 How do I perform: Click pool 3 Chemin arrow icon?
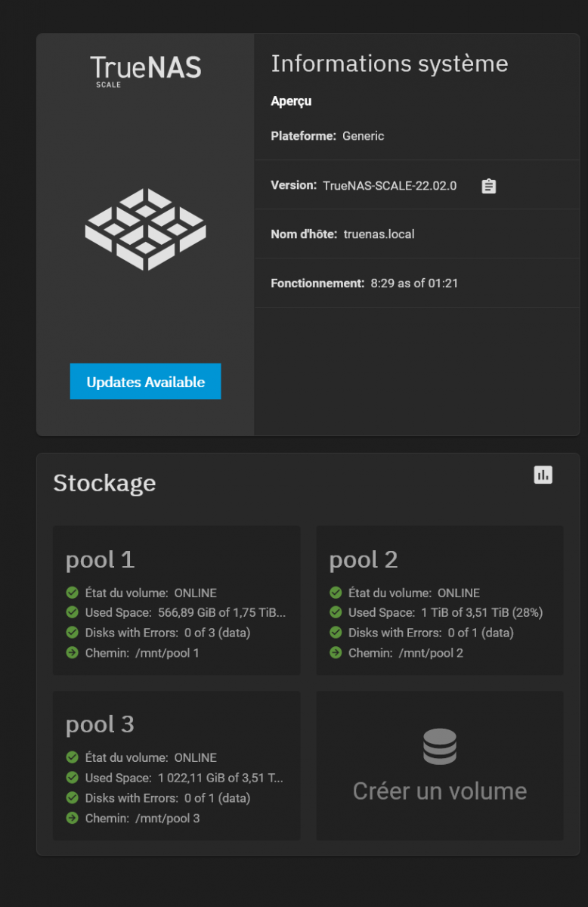73,818
